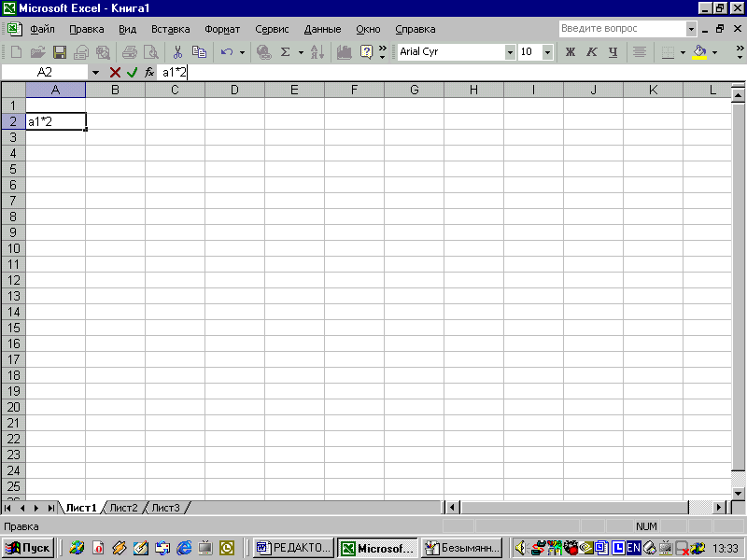
Task: Toggle italic formatting (К)
Action: pyautogui.click(x=592, y=51)
